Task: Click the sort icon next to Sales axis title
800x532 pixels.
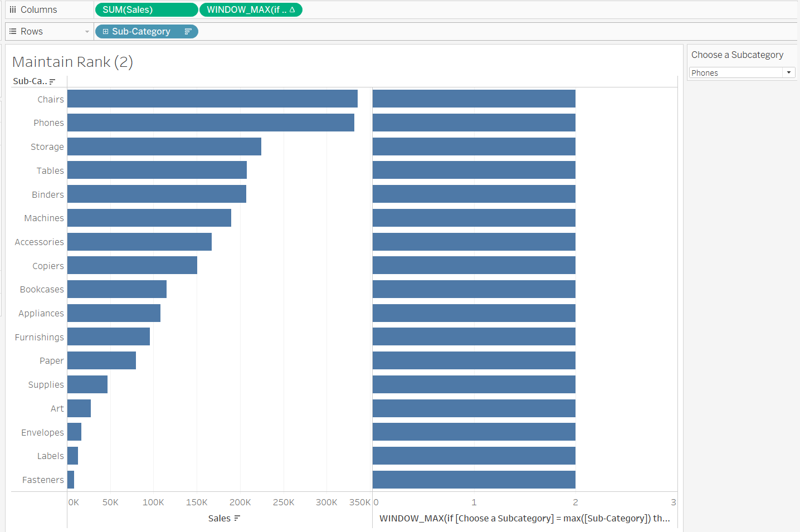Action: [237, 519]
